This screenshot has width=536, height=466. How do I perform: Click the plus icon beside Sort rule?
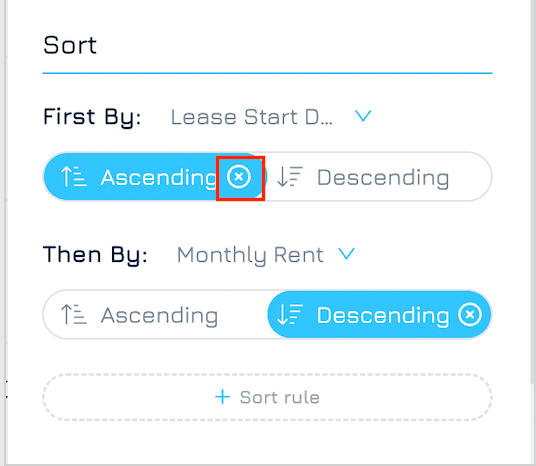tap(223, 397)
